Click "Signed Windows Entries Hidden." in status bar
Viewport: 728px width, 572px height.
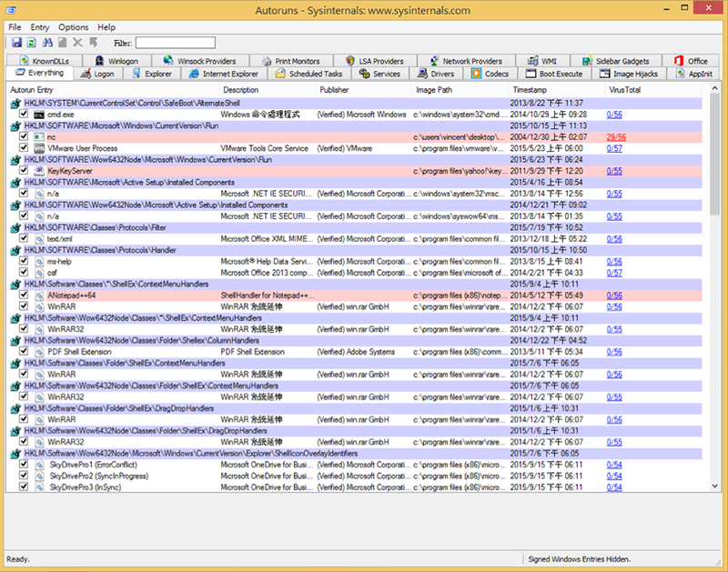(x=579, y=559)
